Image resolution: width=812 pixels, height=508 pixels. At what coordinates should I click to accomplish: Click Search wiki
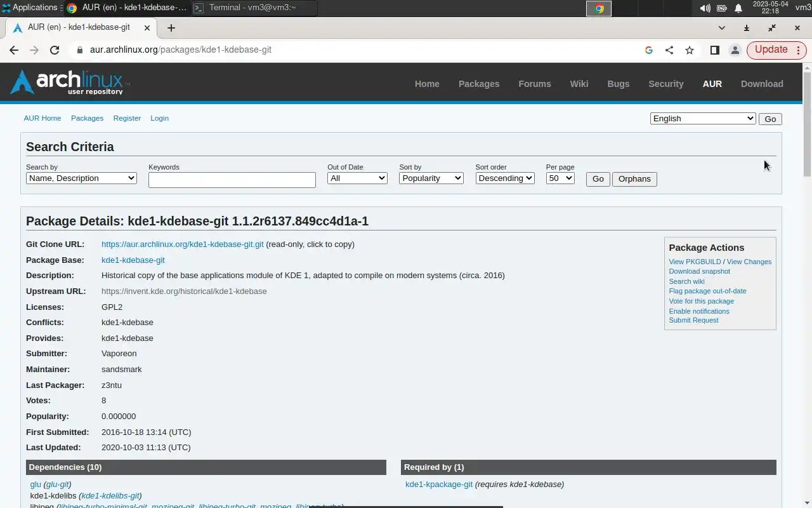tap(686, 281)
